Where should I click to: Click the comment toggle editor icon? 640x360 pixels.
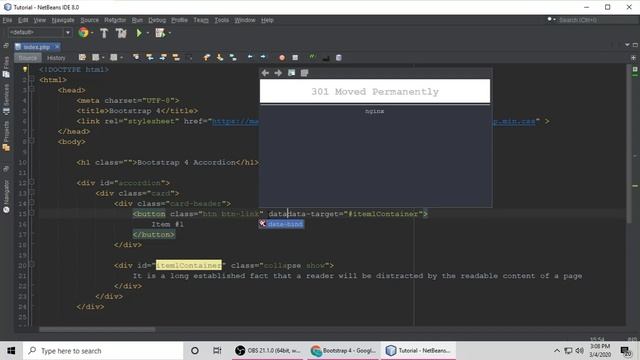tap(312, 57)
